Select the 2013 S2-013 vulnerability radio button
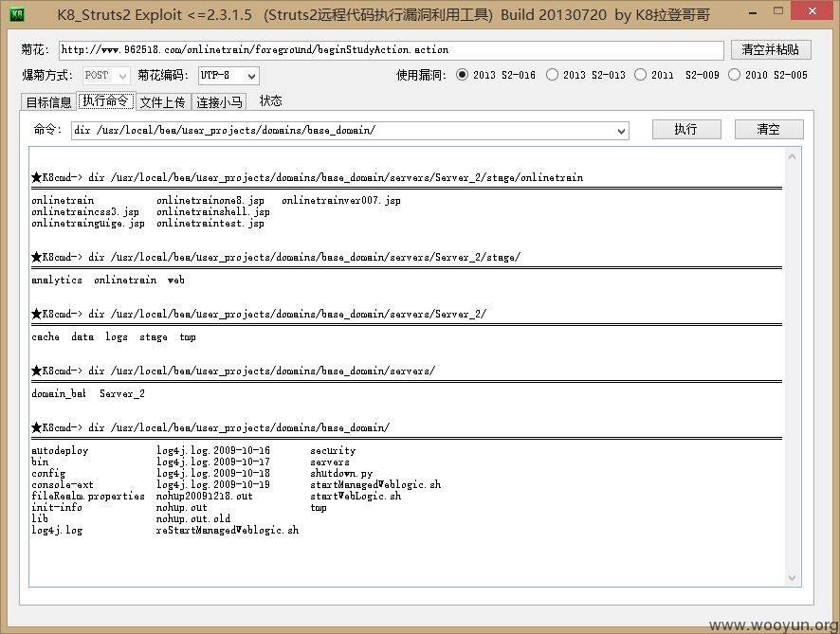Screen dimensions: 840x634 (x=552, y=75)
